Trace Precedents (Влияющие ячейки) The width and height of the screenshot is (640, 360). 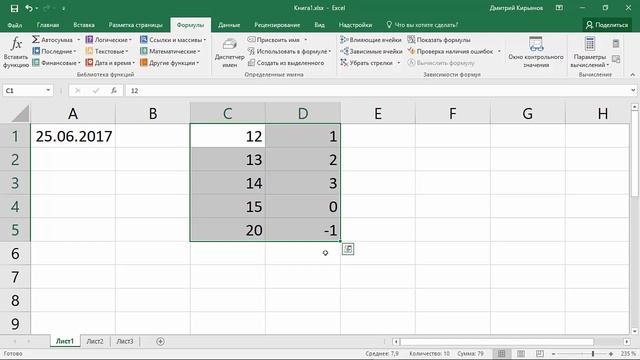(371, 40)
